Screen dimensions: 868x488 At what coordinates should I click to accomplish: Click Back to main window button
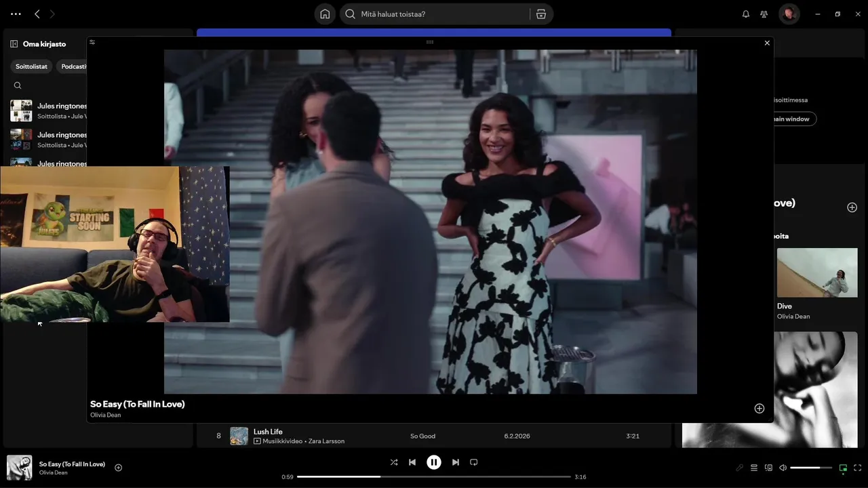795,119
